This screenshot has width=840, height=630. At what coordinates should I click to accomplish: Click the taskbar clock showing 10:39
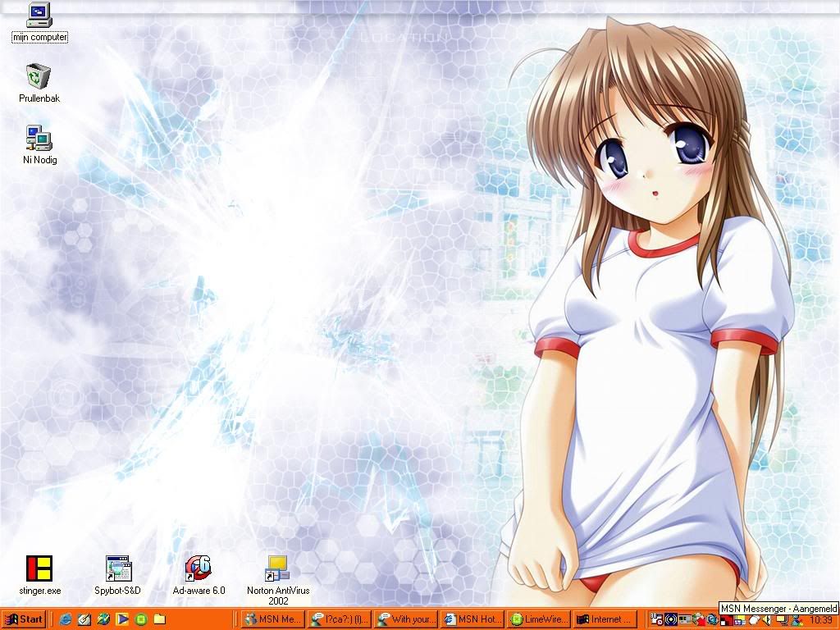click(x=820, y=620)
